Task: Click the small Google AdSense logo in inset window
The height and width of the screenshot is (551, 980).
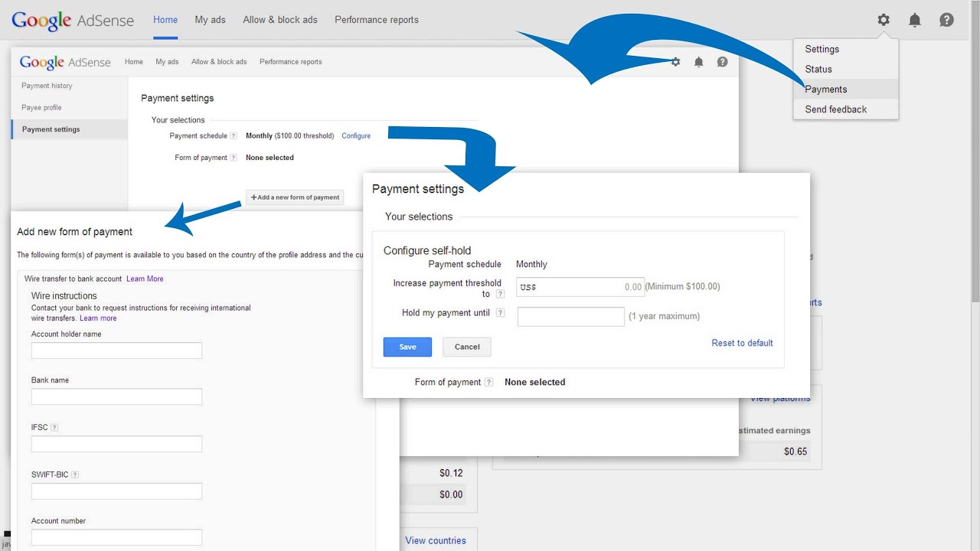Action: (x=65, y=63)
